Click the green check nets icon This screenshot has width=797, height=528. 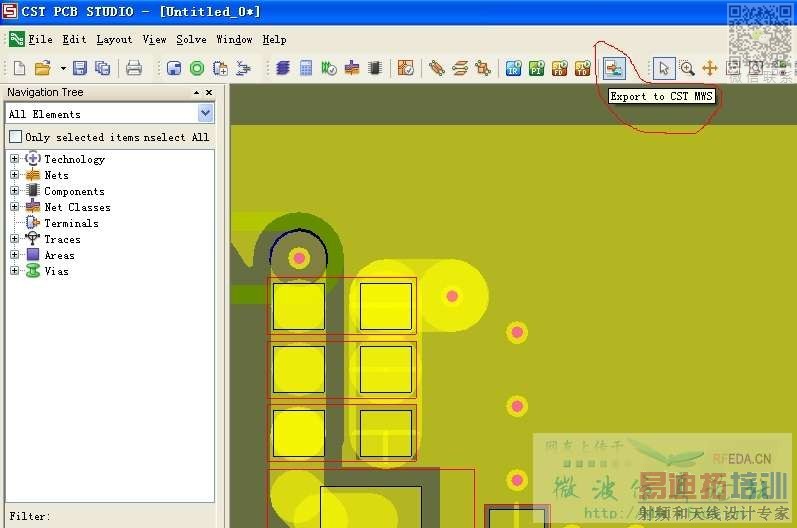click(x=329, y=68)
